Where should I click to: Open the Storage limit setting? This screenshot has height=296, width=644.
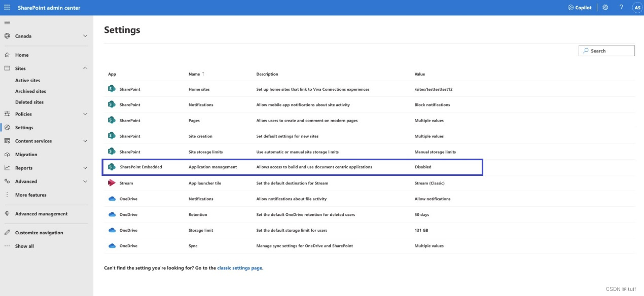click(x=201, y=230)
